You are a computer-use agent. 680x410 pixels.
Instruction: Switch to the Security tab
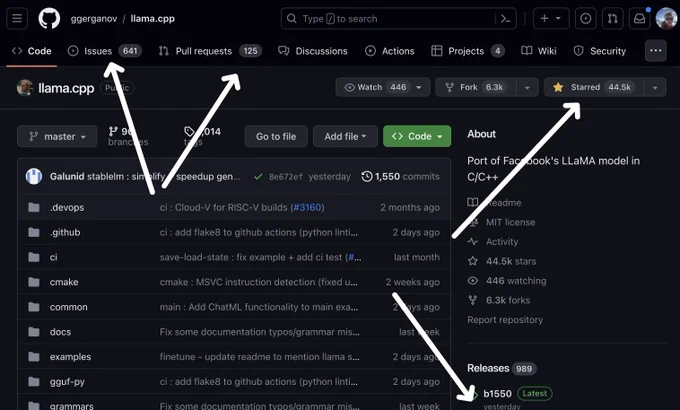point(600,51)
